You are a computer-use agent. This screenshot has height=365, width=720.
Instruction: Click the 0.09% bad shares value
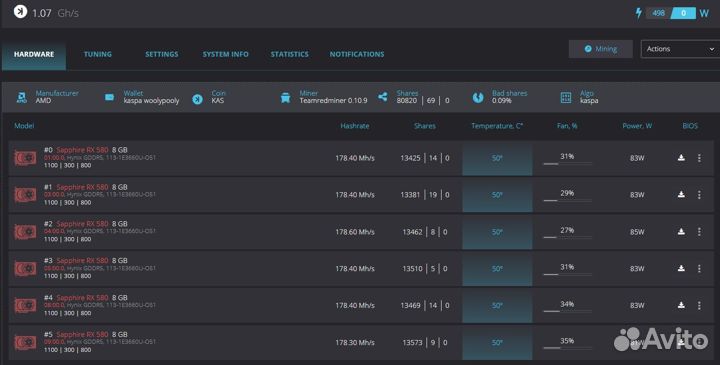point(501,101)
